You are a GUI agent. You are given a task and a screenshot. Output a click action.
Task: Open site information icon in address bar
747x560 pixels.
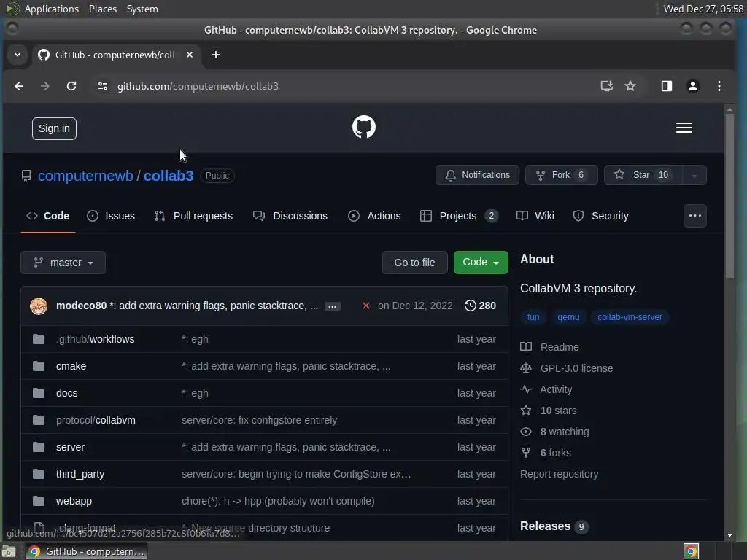click(x=102, y=86)
